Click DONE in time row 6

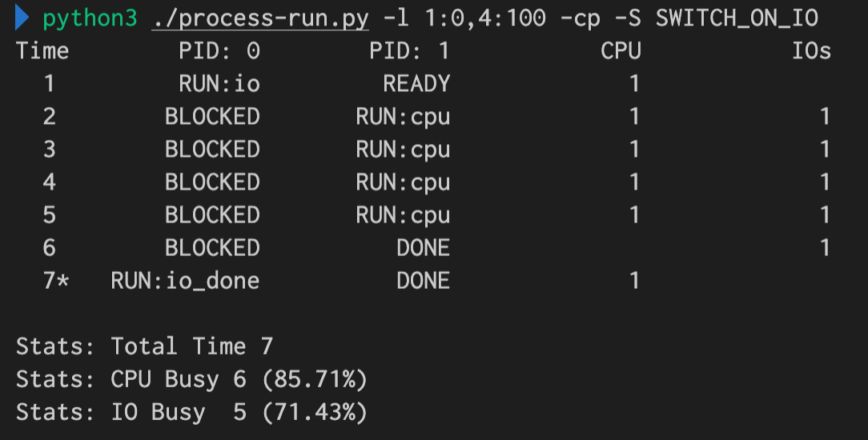point(423,248)
